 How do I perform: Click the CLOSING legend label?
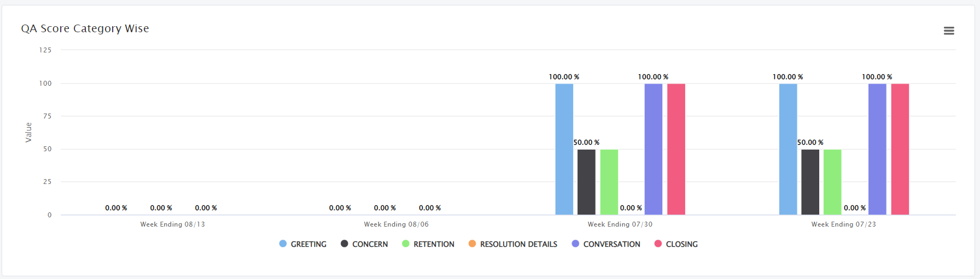click(x=681, y=244)
